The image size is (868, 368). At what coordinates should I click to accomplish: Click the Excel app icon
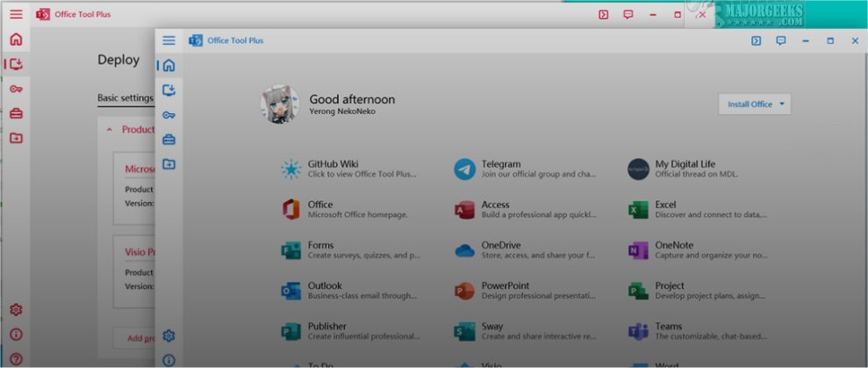[x=638, y=210]
